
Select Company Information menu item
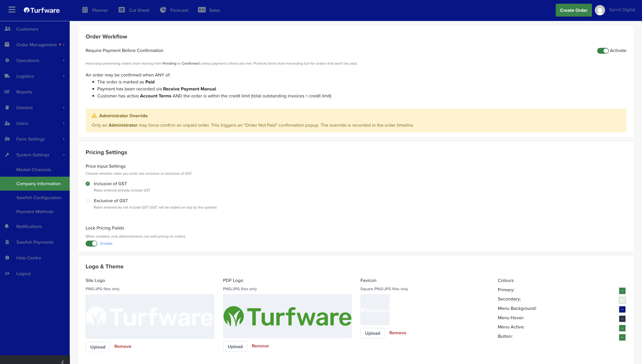click(x=35, y=184)
